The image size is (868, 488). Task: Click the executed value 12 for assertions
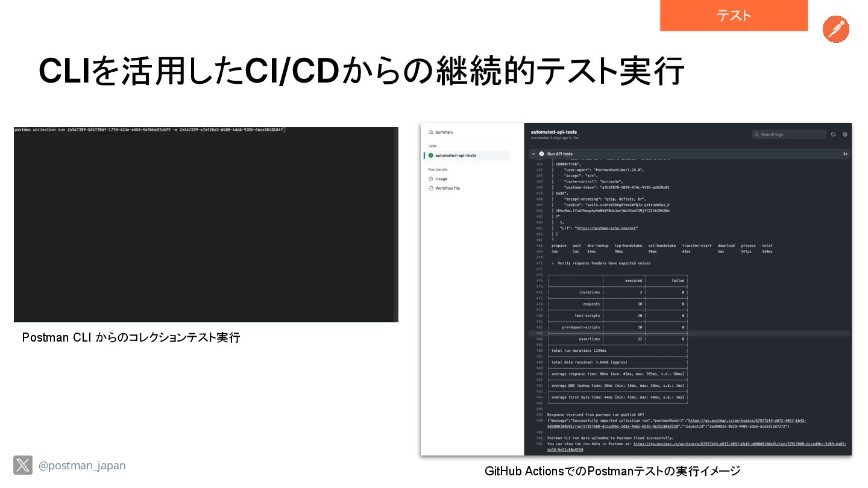coord(640,339)
